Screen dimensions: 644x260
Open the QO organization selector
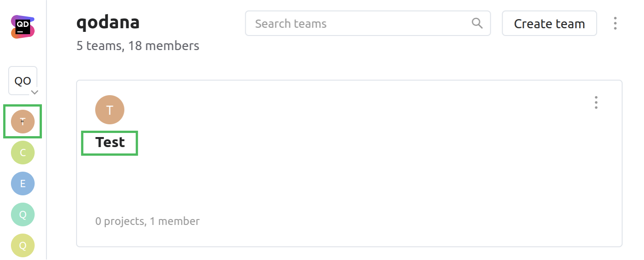tap(23, 81)
